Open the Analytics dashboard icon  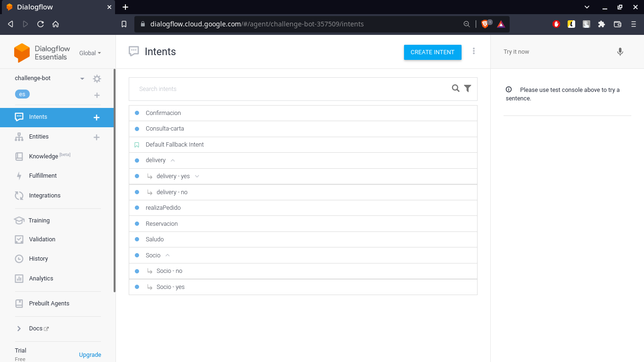[x=19, y=278]
